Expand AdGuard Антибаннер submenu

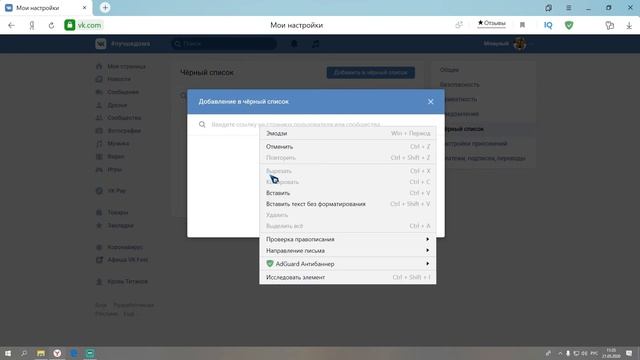348,264
